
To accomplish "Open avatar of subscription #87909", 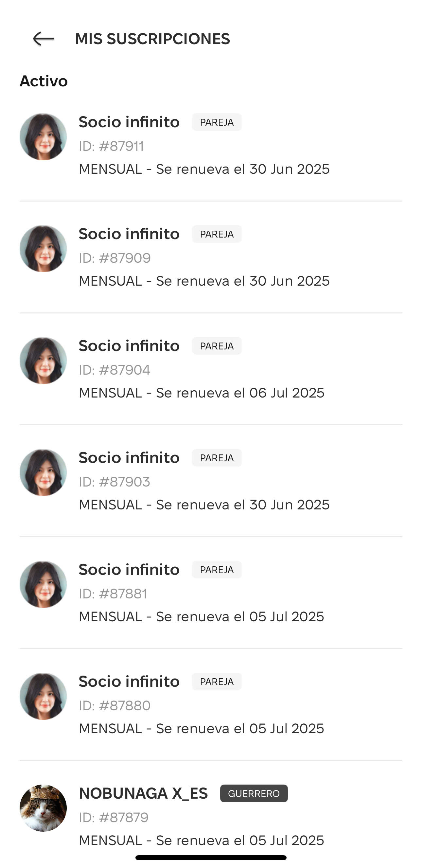I will pyautogui.click(x=43, y=249).
